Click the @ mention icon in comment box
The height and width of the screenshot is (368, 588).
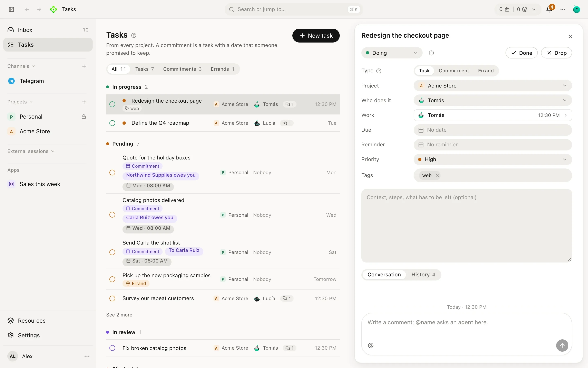click(371, 345)
